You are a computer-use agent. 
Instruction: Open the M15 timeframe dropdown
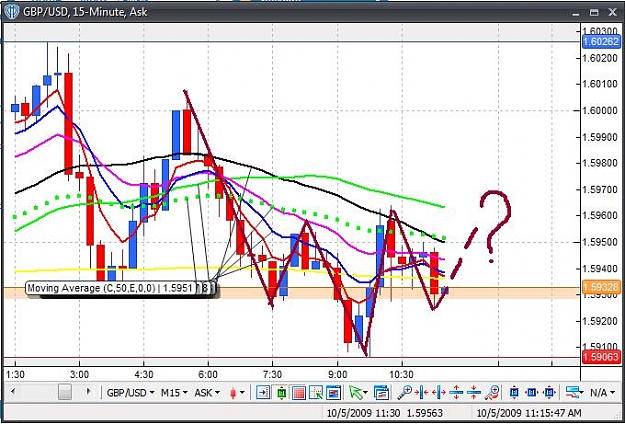(174, 393)
